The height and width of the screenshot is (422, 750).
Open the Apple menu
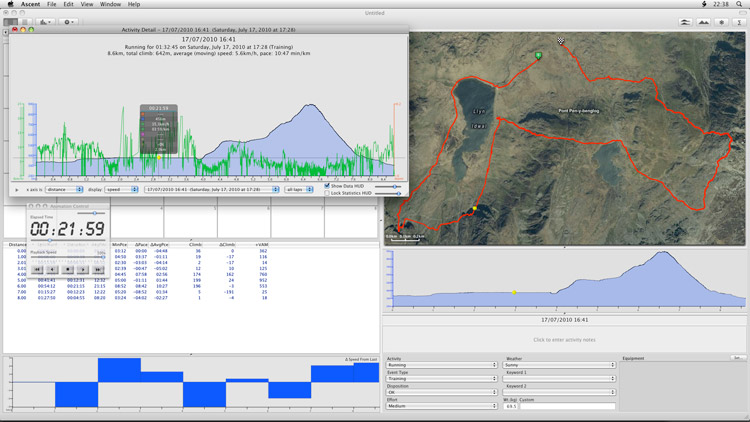tap(11, 4)
